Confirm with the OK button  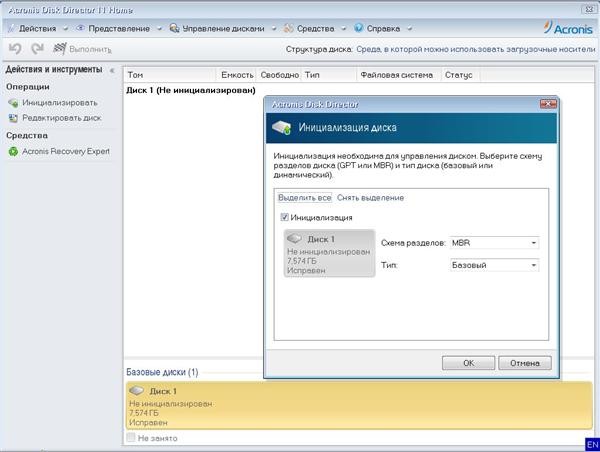point(468,363)
